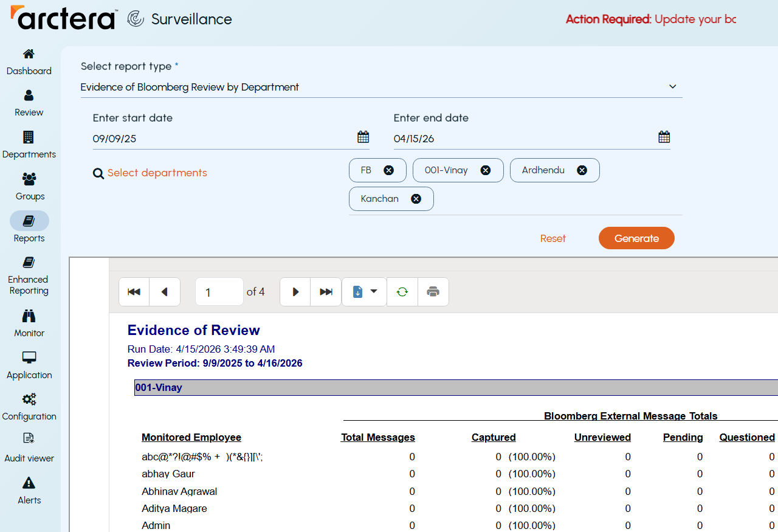Print the report
This screenshot has width=778, height=532.
click(433, 292)
